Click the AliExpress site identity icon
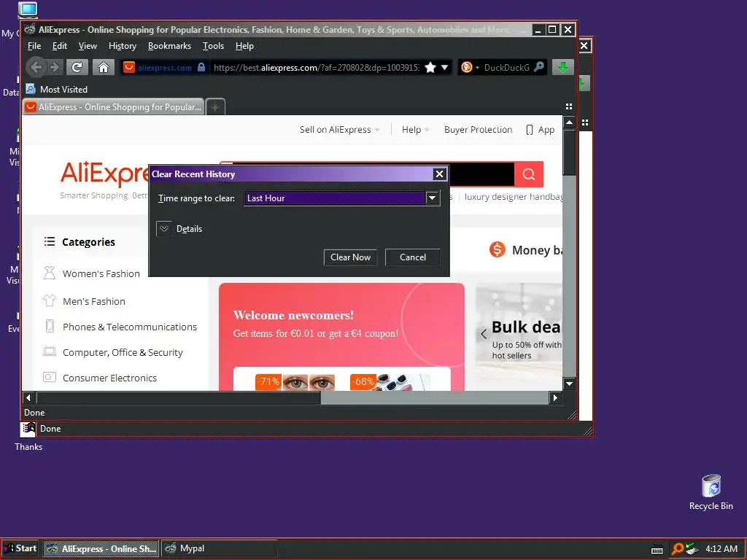The image size is (747, 560). [129, 67]
